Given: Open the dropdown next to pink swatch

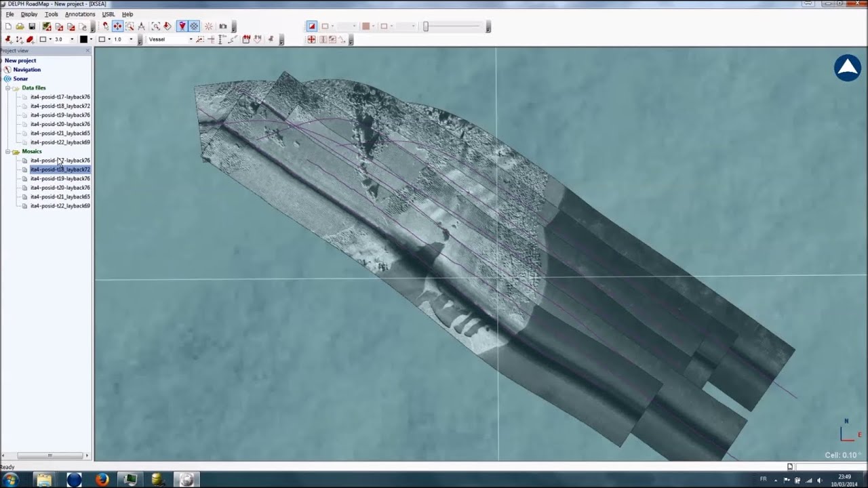Looking at the screenshot, I should (373, 26).
